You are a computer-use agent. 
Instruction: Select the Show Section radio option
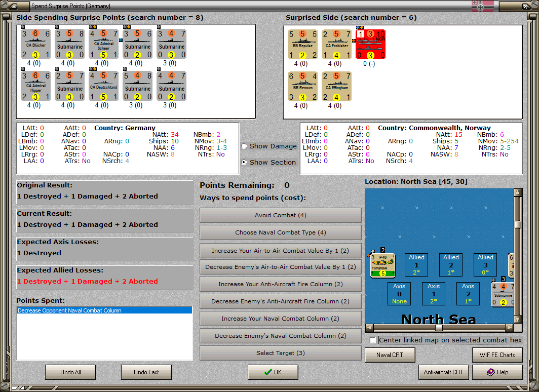[x=244, y=162]
